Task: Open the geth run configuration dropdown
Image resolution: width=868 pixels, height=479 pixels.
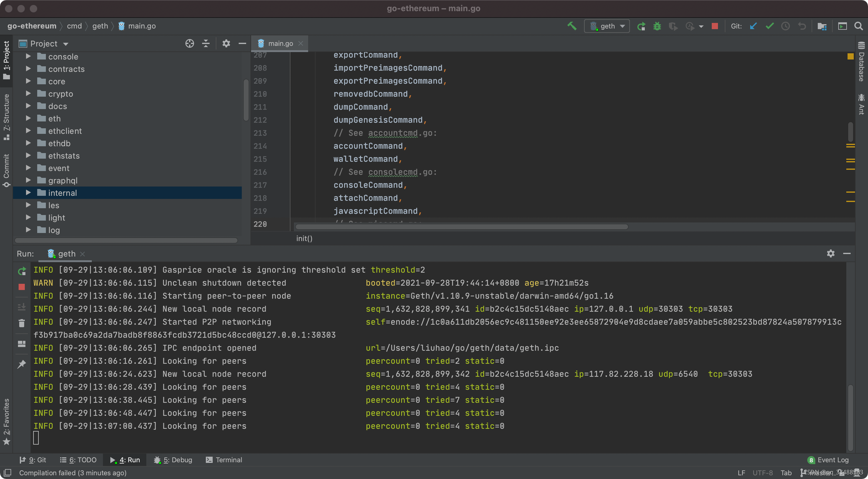Action: [x=607, y=26]
